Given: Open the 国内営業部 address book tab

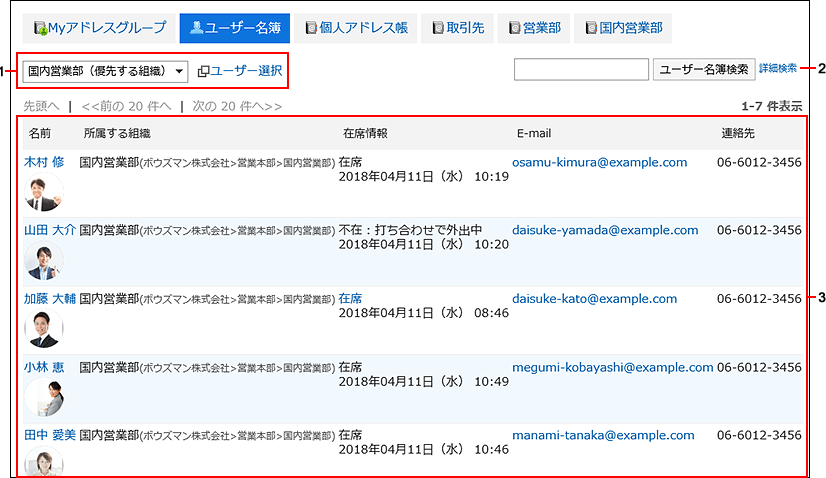Looking at the screenshot, I should 623,28.
